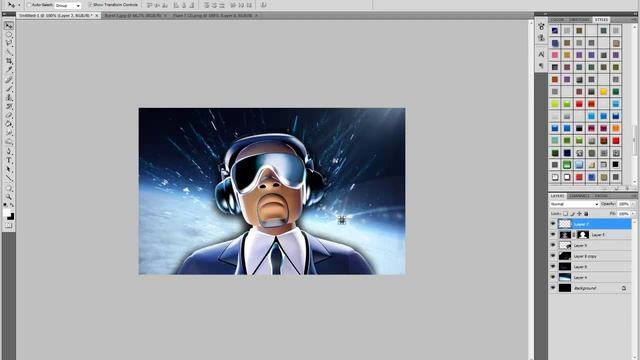Open the Opacity slider arrow
640x360 pixels.
(633, 204)
